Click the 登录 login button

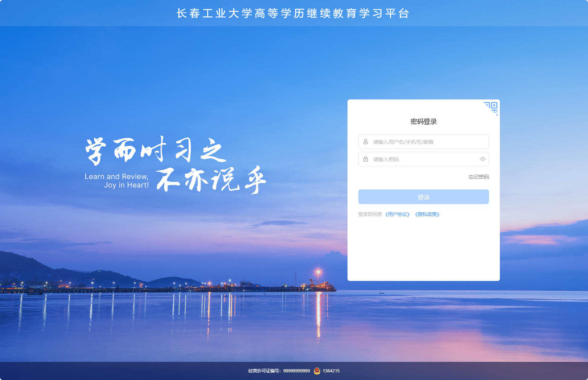pyautogui.click(x=424, y=197)
